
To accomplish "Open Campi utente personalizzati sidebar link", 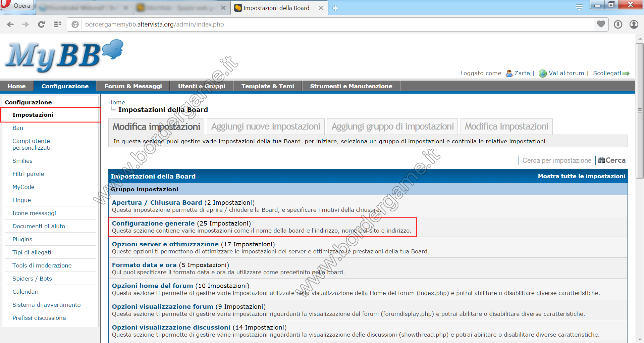I will coord(32,144).
